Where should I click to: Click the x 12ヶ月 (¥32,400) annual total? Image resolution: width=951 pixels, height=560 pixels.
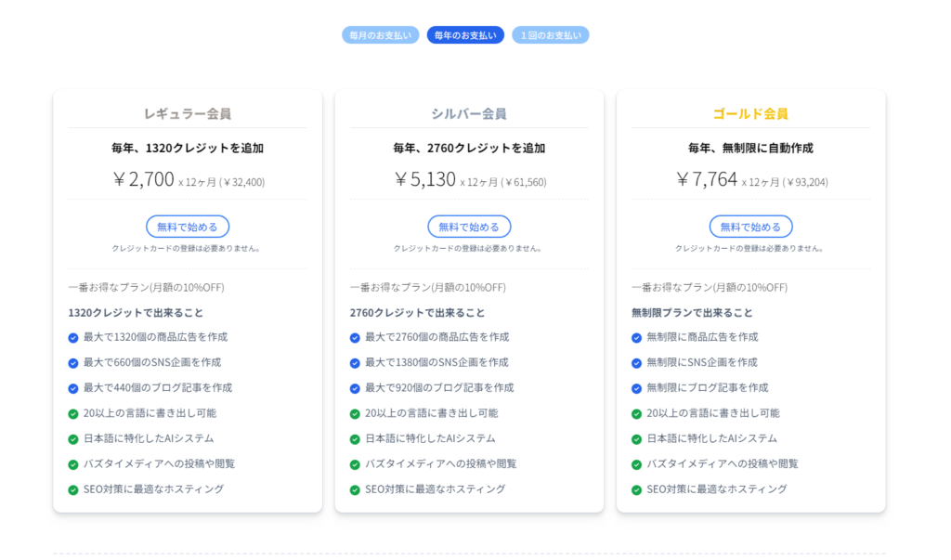221,182
